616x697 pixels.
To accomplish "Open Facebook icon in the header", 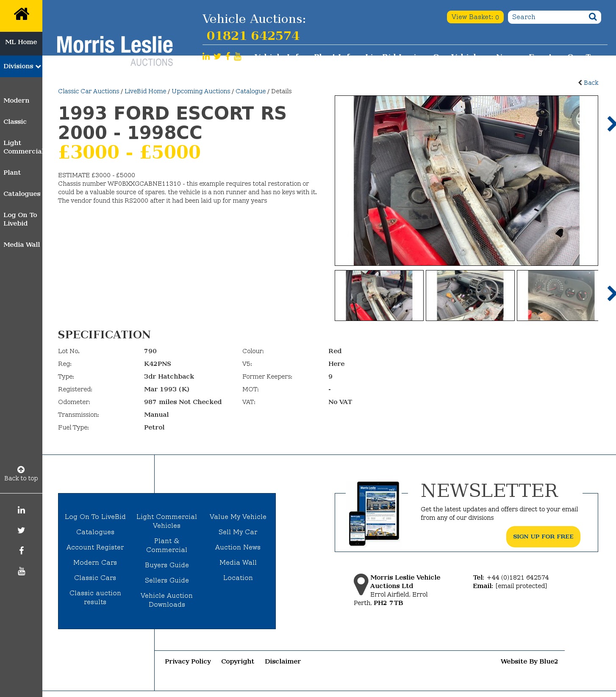I will 228,56.
